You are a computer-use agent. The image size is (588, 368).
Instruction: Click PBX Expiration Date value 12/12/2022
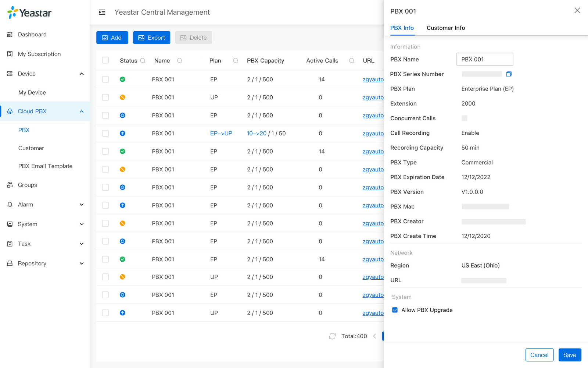[476, 177]
